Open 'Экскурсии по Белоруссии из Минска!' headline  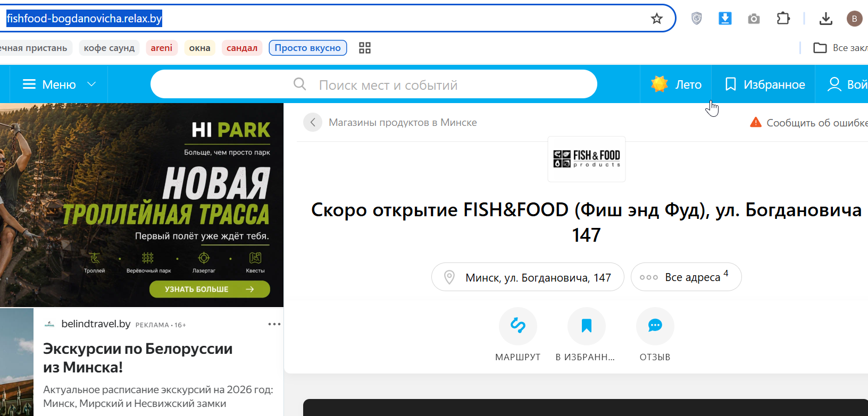(x=138, y=358)
